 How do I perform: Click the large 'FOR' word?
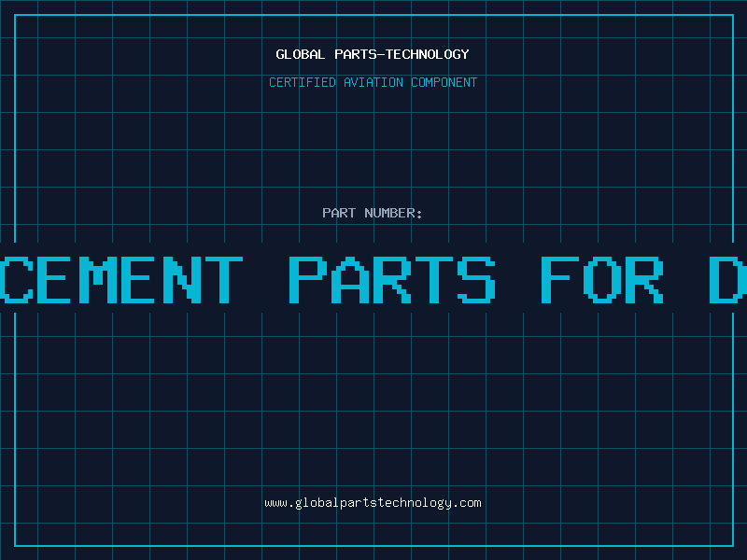click(x=602, y=280)
